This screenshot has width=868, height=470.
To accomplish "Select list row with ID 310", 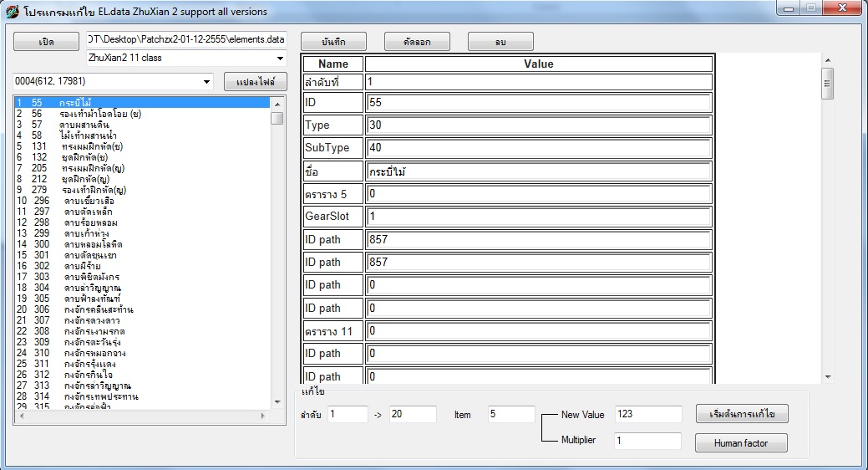I will (x=142, y=353).
